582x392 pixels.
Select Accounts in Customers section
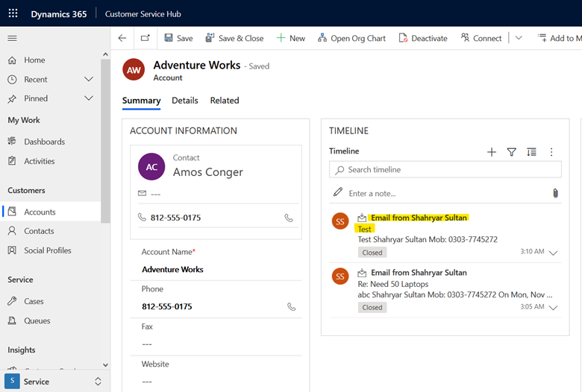click(x=51, y=212)
